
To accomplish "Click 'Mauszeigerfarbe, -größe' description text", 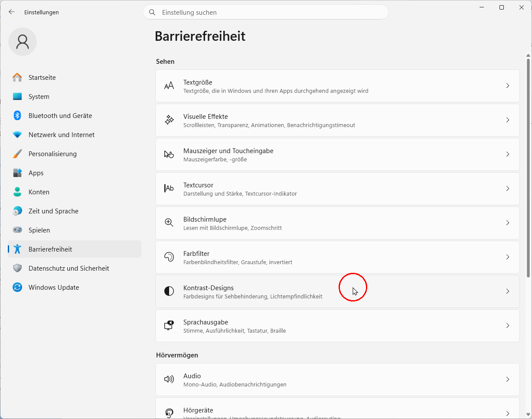I will (215, 160).
